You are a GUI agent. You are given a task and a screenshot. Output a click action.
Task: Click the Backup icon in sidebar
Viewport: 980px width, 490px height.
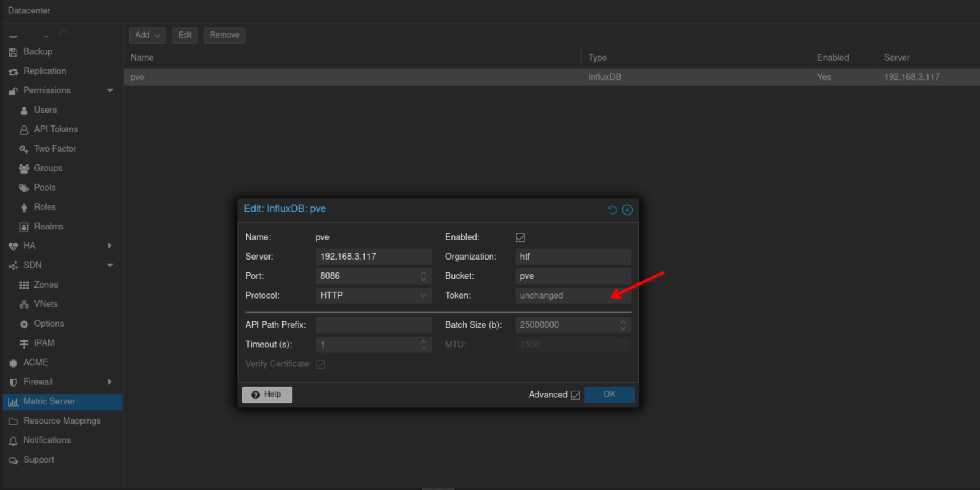coord(13,52)
